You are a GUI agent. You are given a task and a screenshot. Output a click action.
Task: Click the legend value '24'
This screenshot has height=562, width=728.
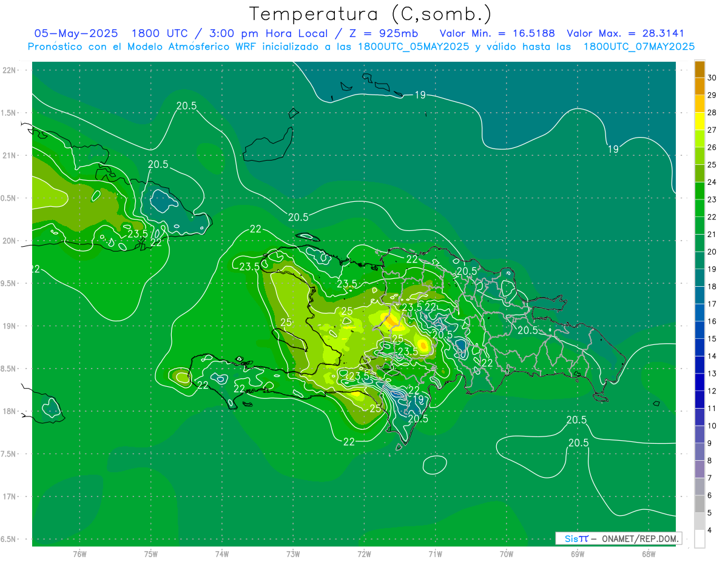pos(712,182)
